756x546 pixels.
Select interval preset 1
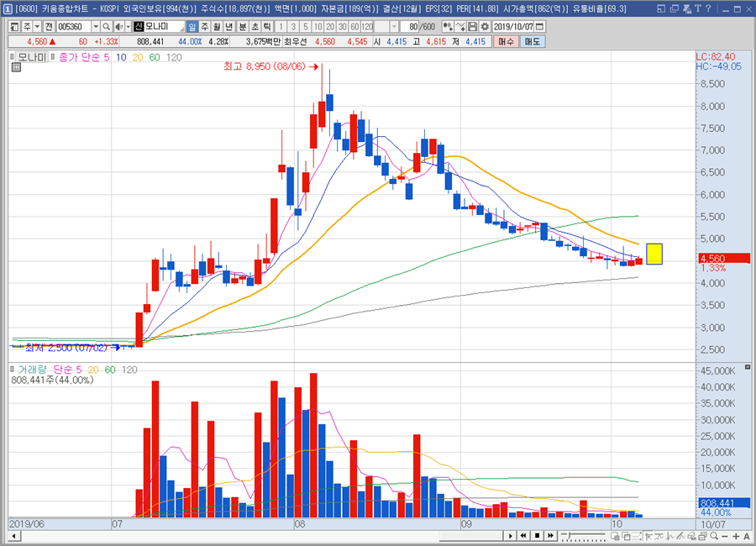(281, 27)
